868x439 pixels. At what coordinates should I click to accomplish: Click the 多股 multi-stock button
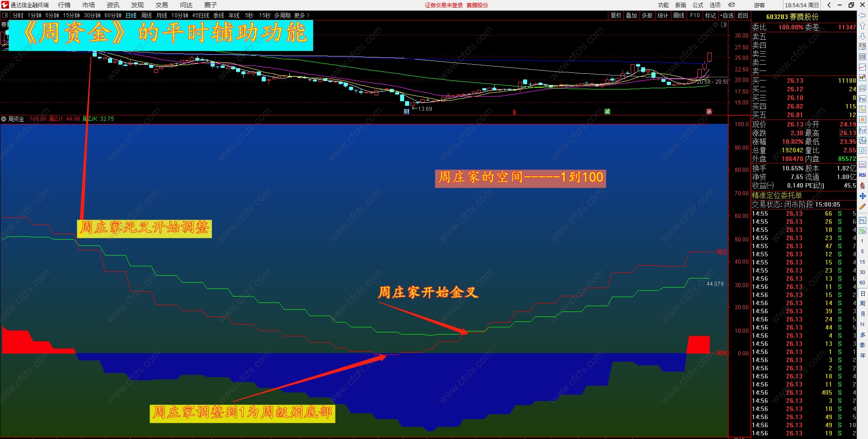[647, 15]
